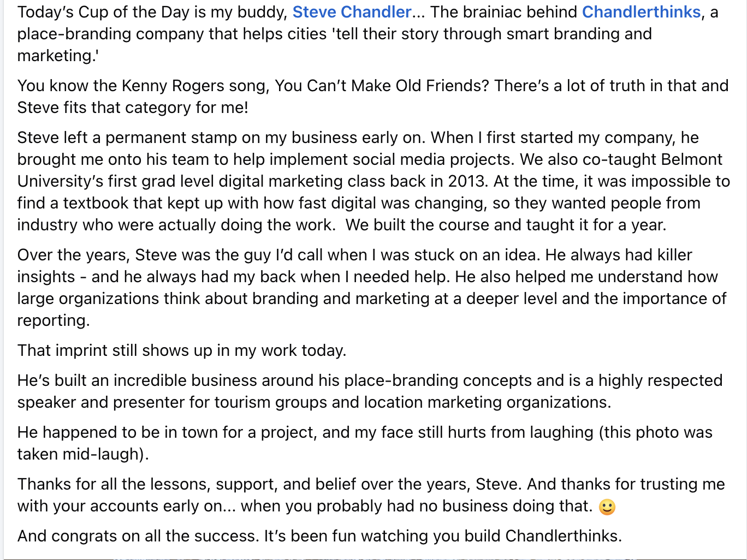Click the word "Belmont" in the post
Viewport: 747px width, 560px height.
tap(691, 159)
